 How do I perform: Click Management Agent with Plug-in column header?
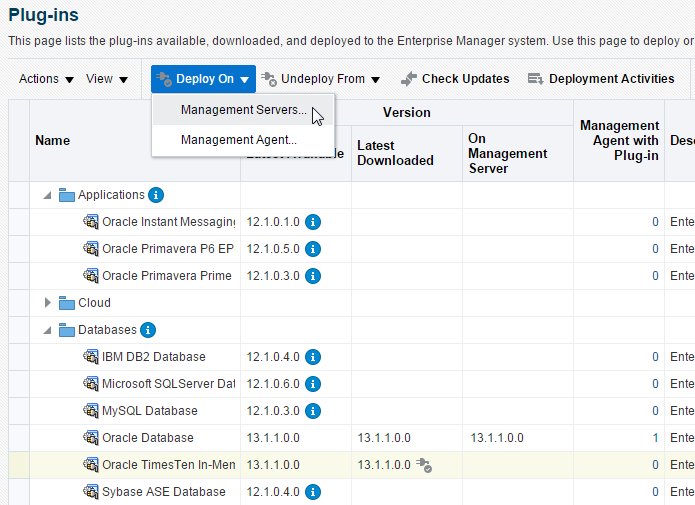click(619, 141)
